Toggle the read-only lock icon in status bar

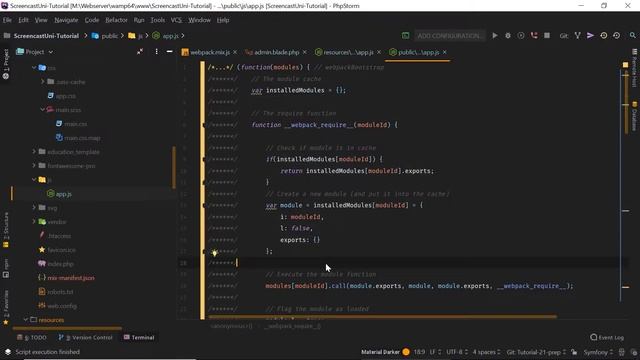point(574,352)
